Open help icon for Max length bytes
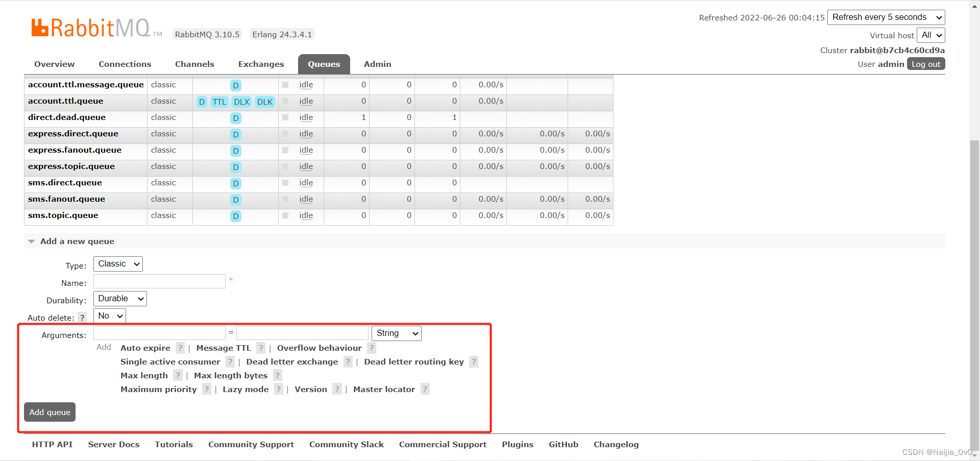Viewport: 980px width, 461px height. tap(278, 376)
